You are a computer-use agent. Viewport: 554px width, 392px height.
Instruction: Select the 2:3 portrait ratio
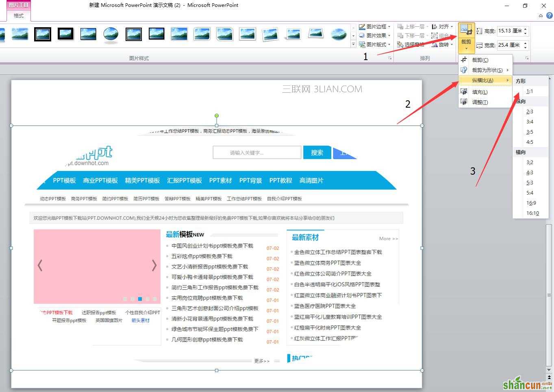click(x=530, y=111)
